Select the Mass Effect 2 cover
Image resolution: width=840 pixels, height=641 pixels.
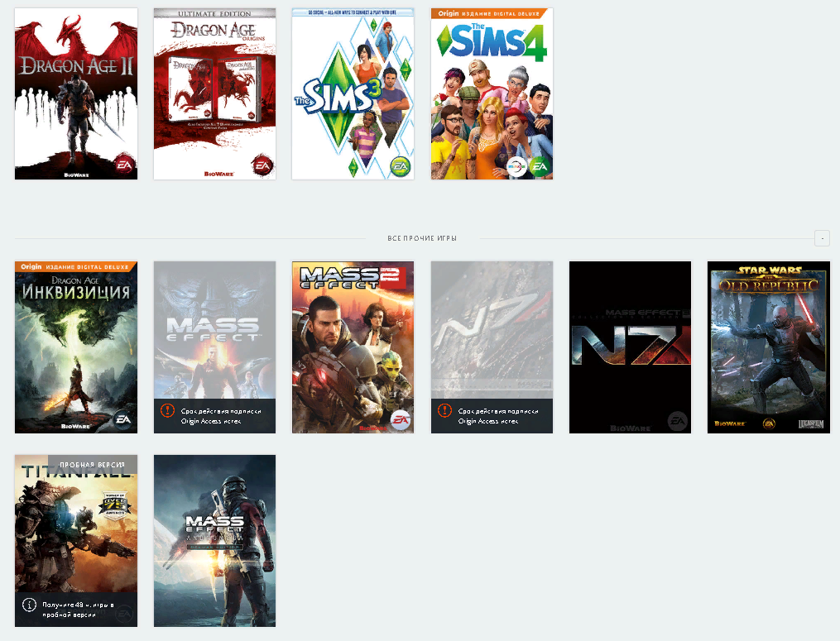(353, 347)
